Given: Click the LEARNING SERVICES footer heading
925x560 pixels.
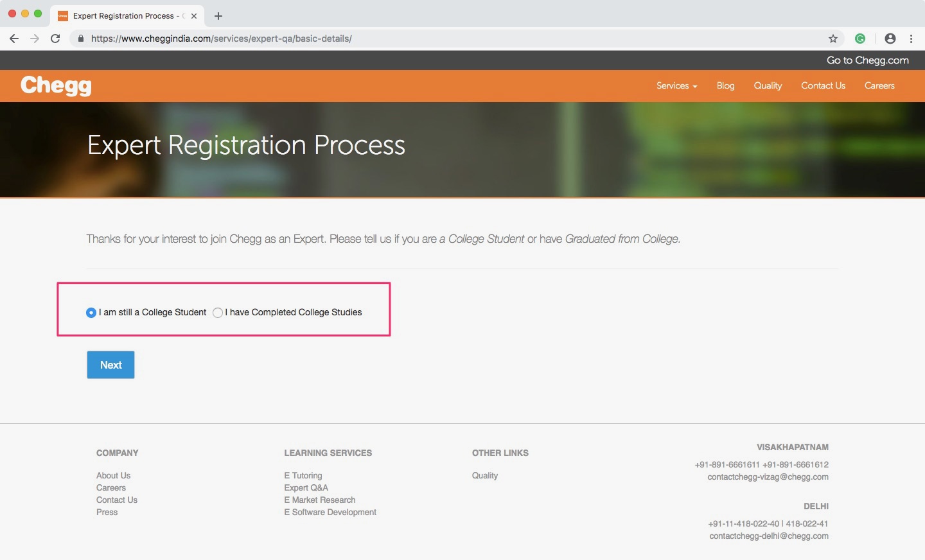Looking at the screenshot, I should pos(328,453).
